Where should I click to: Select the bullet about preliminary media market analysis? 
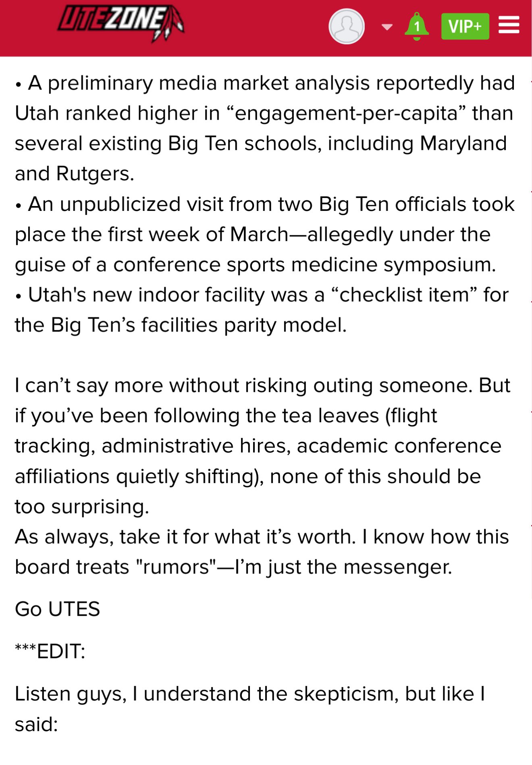coord(265,128)
